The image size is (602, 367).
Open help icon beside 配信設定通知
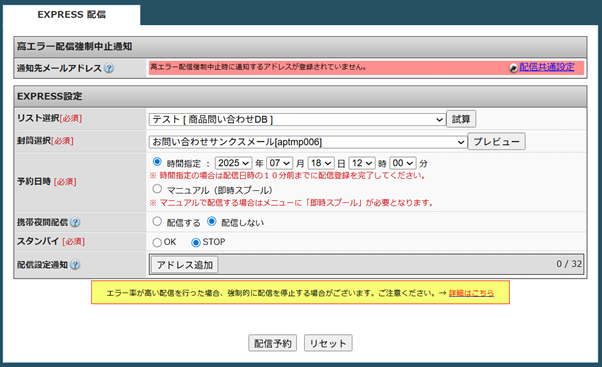coord(76,265)
